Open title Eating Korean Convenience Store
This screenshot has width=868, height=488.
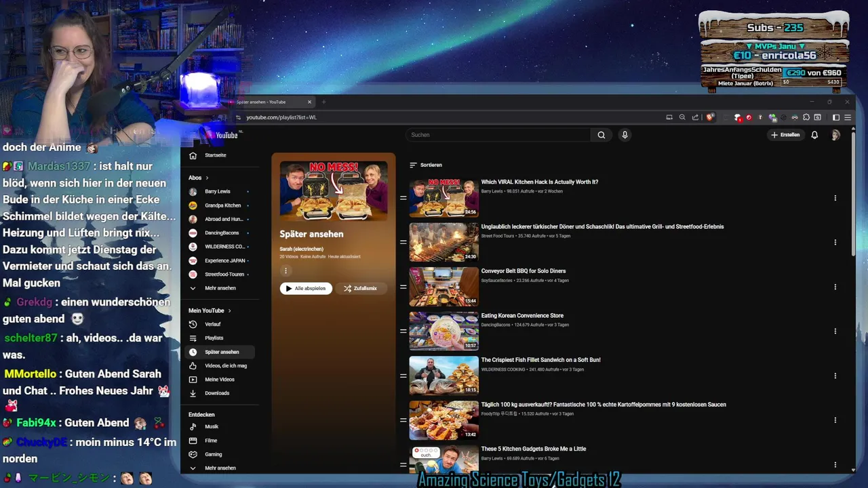[522, 315]
